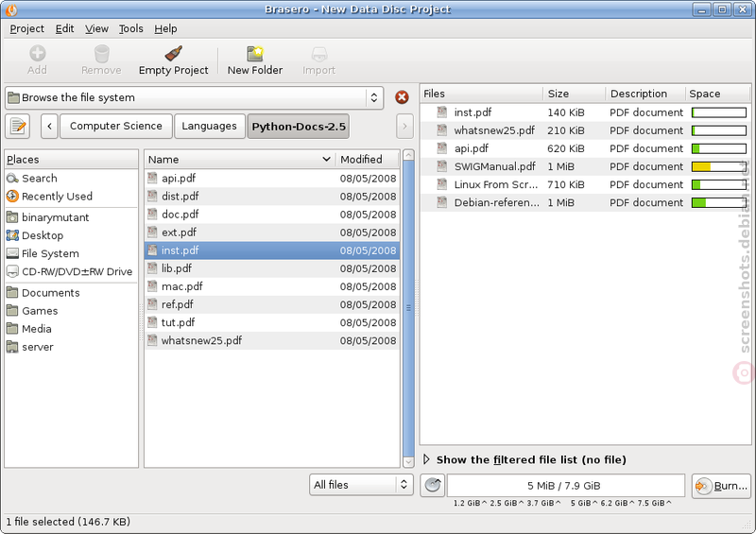Sort project list by Size column
The width and height of the screenshot is (756, 534).
(x=575, y=95)
